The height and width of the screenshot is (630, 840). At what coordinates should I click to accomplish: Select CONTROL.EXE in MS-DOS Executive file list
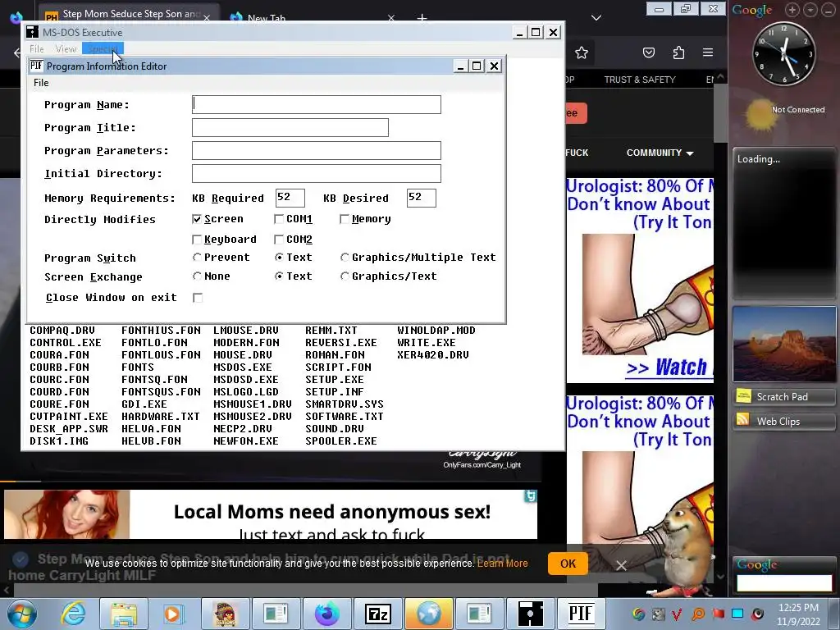tap(66, 343)
